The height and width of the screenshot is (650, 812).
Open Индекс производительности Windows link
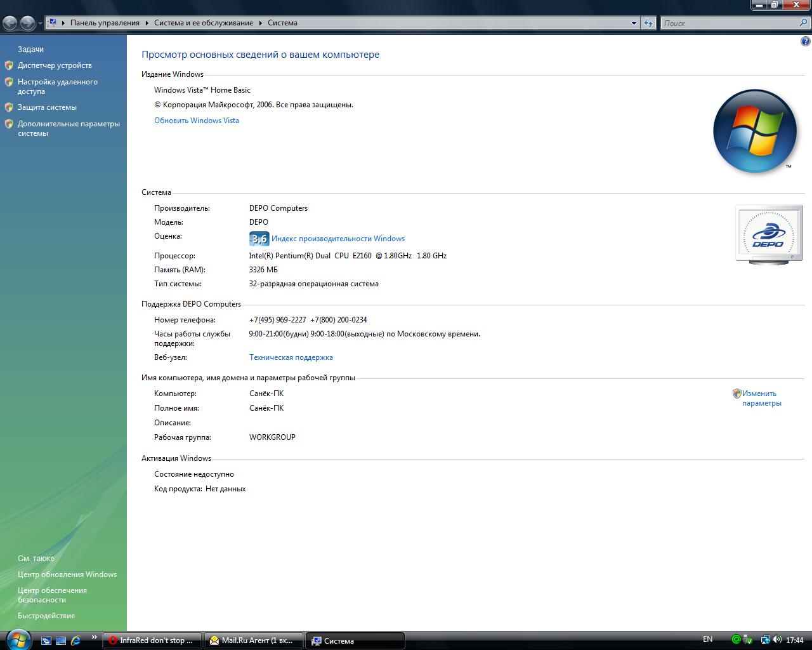(338, 239)
